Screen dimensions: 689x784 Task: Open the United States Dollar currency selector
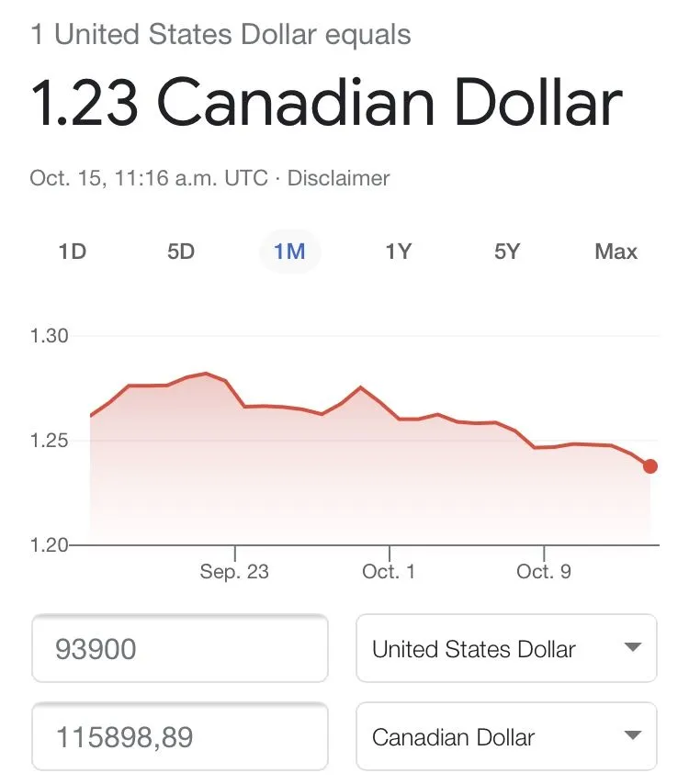point(505,649)
